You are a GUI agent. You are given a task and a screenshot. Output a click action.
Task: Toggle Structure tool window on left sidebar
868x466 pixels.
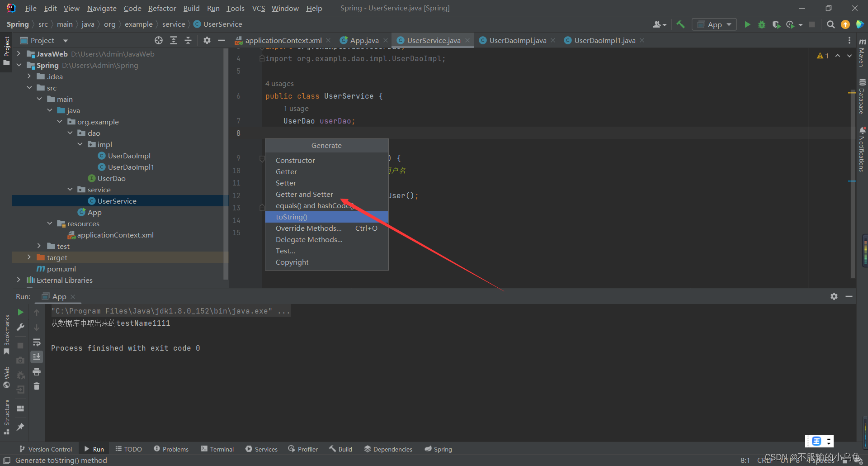(6, 417)
